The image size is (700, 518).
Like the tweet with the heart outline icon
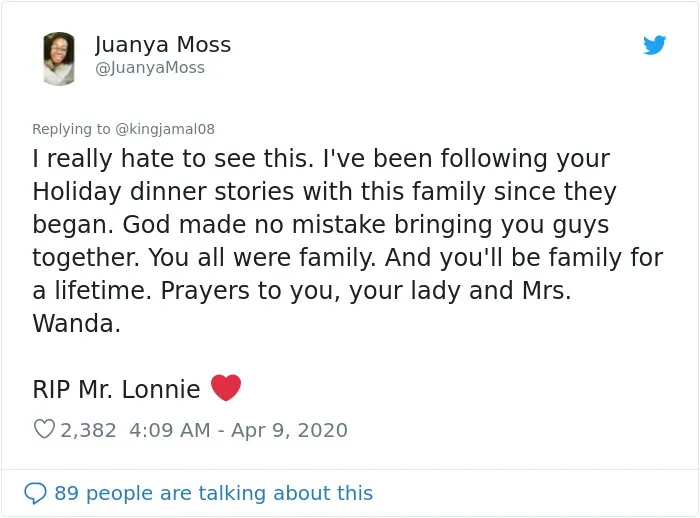[x=44, y=429]
